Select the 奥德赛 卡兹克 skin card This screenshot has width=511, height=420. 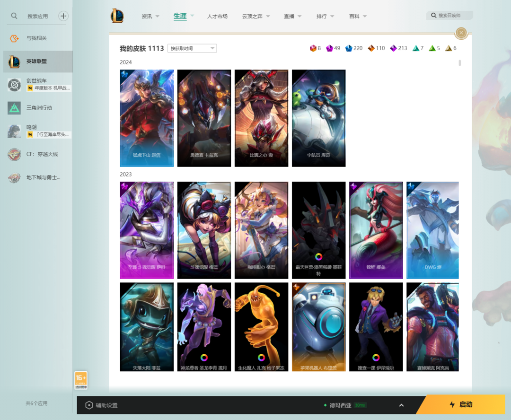(x=204, y=118)
